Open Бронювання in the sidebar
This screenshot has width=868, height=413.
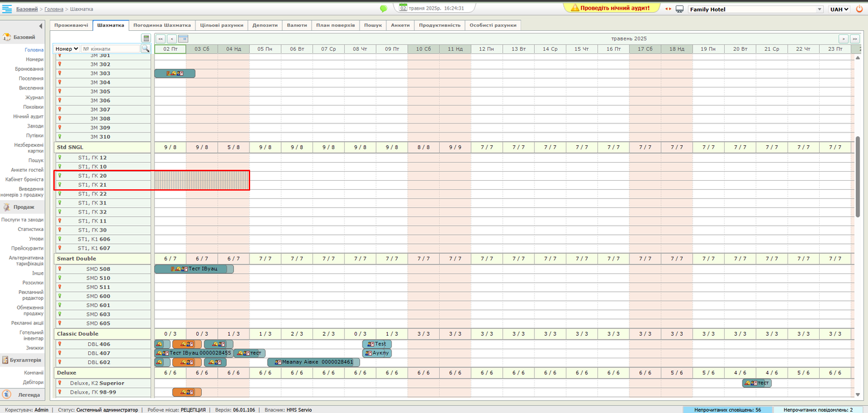click(31, 69)
